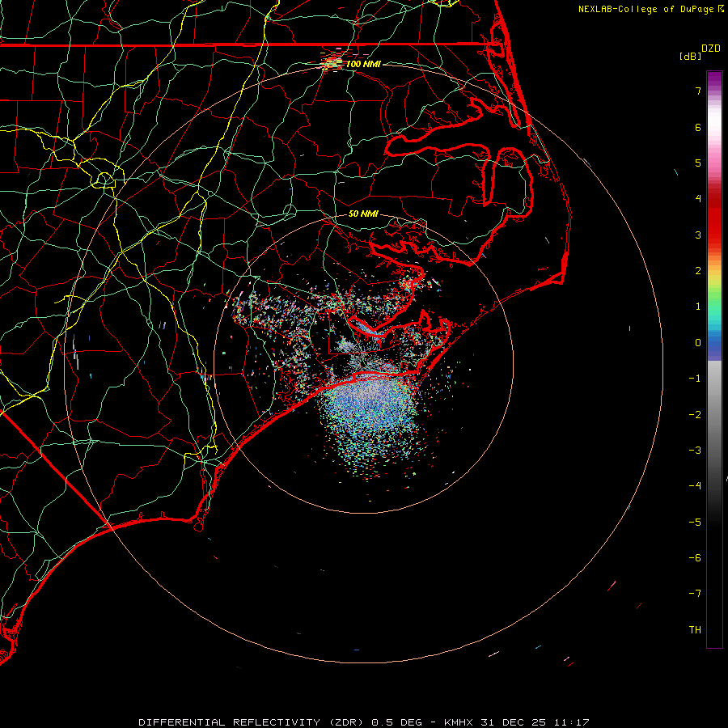The height and width of the screenshot is (728, 728).
Task: Click the Differential Reflectivity product caption
Action: coord(364,722)
